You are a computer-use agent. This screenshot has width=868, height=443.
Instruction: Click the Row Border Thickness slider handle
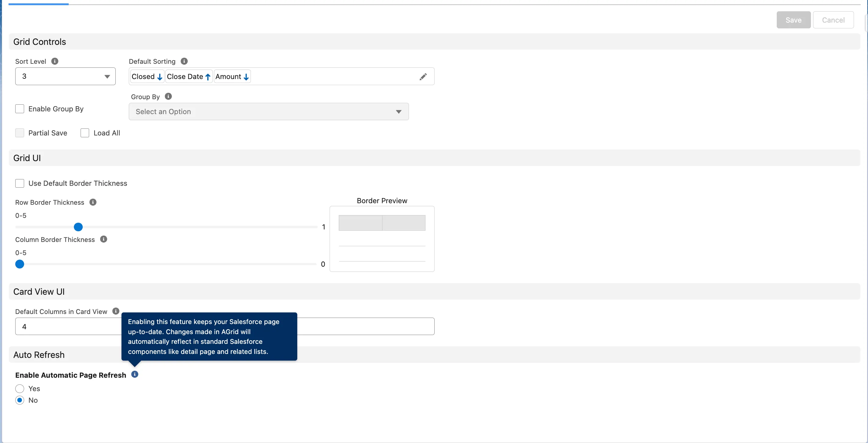click(78, 227)
